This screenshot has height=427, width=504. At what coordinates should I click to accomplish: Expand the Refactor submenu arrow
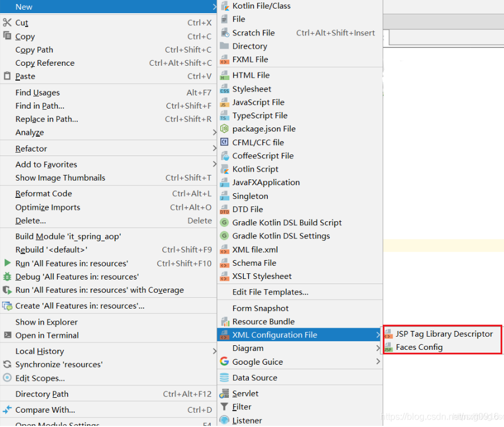[x=215, y=148]
